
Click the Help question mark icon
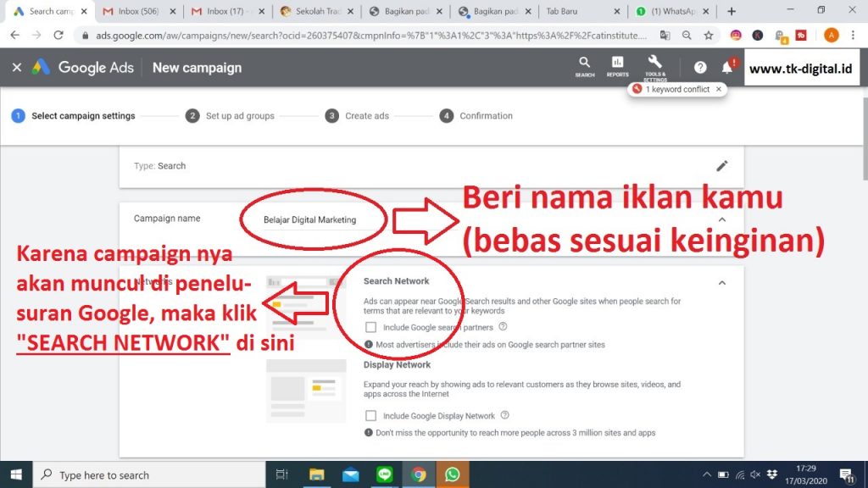[x=700, y=68]
